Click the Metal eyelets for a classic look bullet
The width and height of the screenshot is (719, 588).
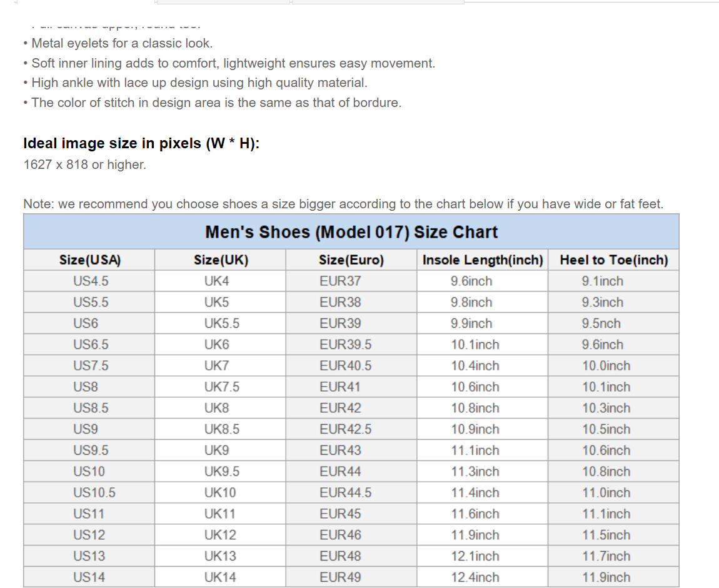122,43
